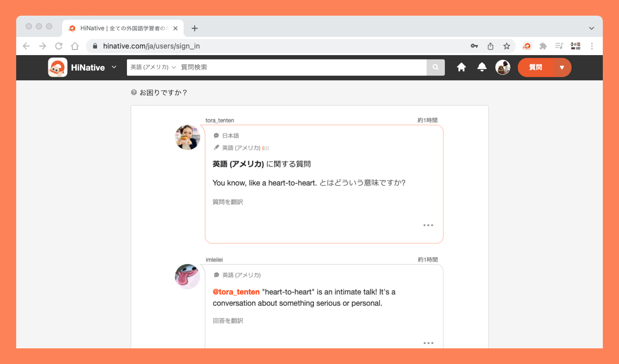Click the 質問を翻訳 link
This screenshot has width=619, height=364.
pyautogui.click(x=228, y=202)
